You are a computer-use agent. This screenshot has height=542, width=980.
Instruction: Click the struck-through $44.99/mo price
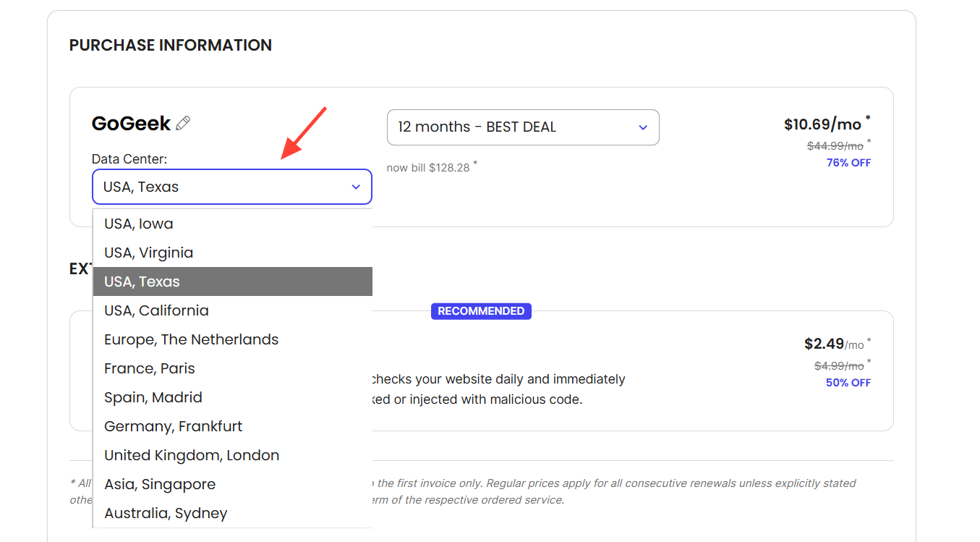click(835, 146)
